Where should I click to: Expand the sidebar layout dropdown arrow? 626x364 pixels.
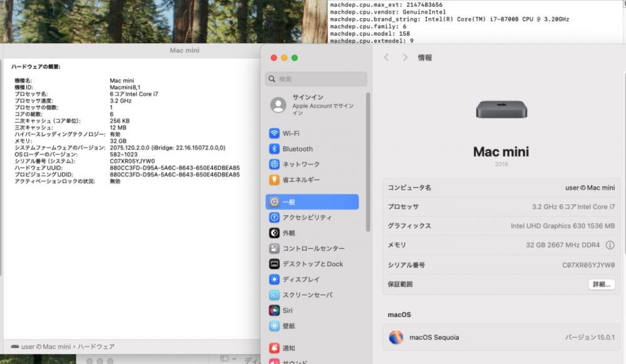tap(234, 359)
